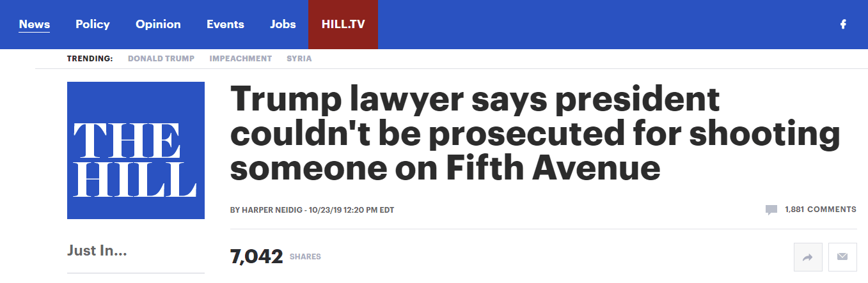The width and height of the screenshot is (868, 283).
Task: Open the Policy section
Action: click(x=93, y=24)
